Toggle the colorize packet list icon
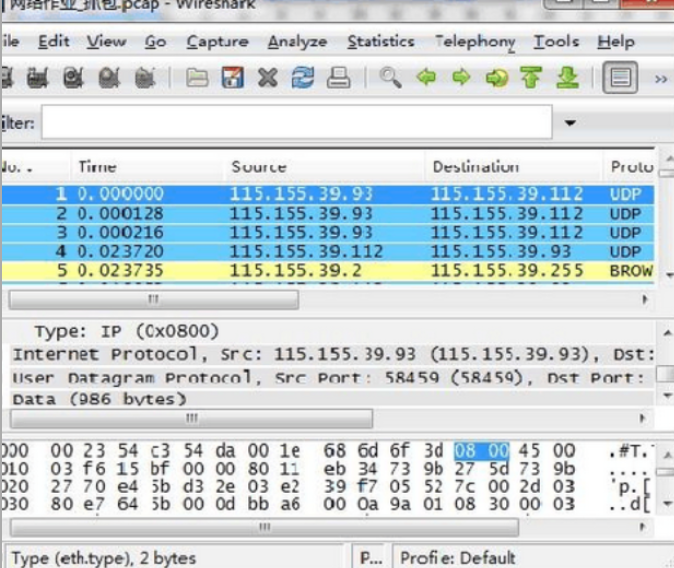The image size is (674, 568). 620,78
